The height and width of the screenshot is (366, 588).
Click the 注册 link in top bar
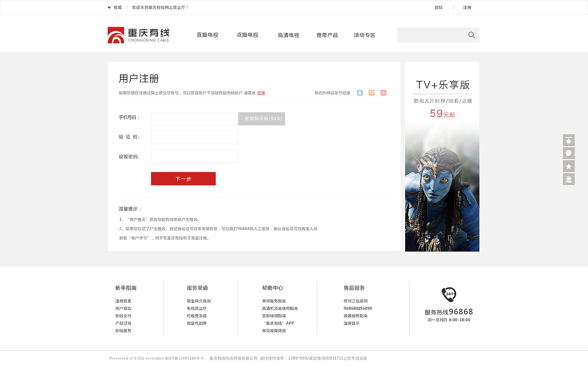467,7
